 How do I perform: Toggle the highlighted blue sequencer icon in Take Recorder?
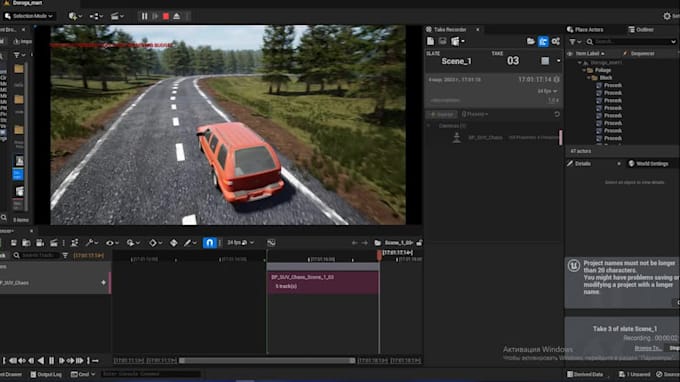click(x=543, y=41)
